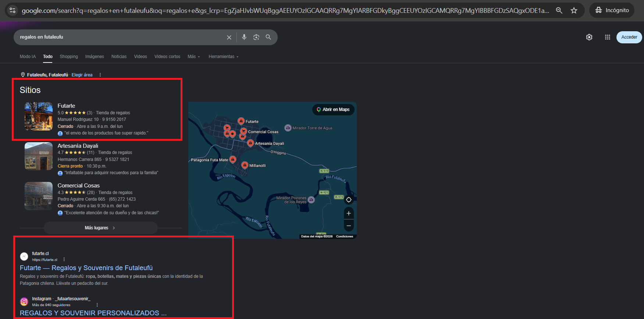Open the Artesanía Dayali listing title
The height and width of the screenshot is (319, 644).
click(78, 146)
